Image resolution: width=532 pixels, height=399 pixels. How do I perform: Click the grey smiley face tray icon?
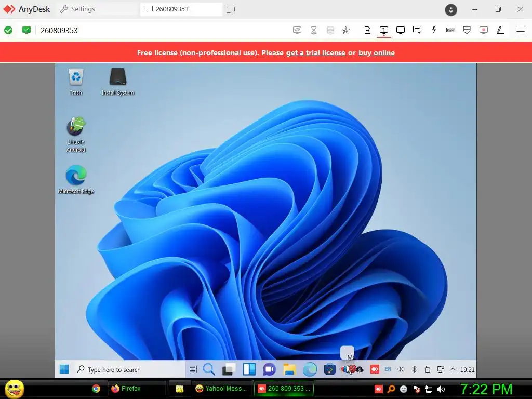pos(403,389)
